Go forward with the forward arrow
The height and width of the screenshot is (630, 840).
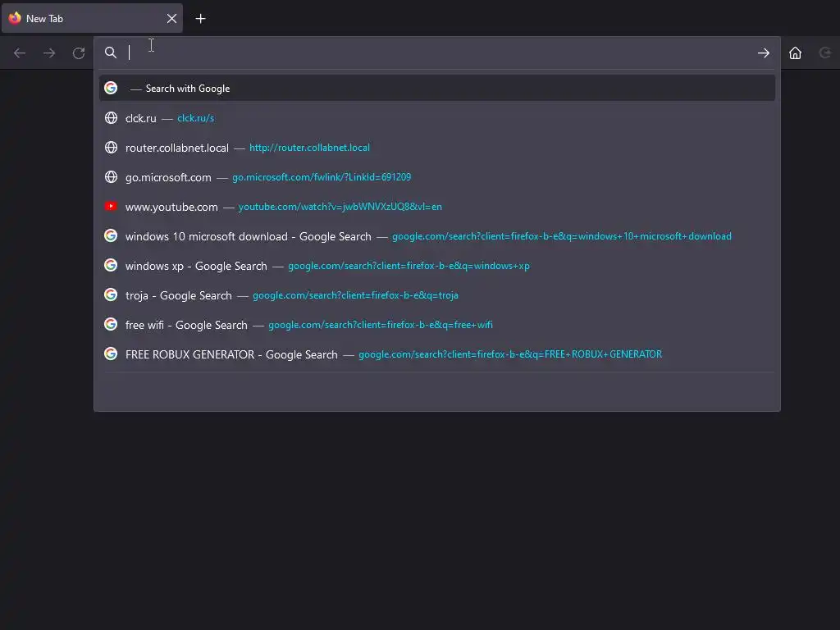click(x=49, y=53)
